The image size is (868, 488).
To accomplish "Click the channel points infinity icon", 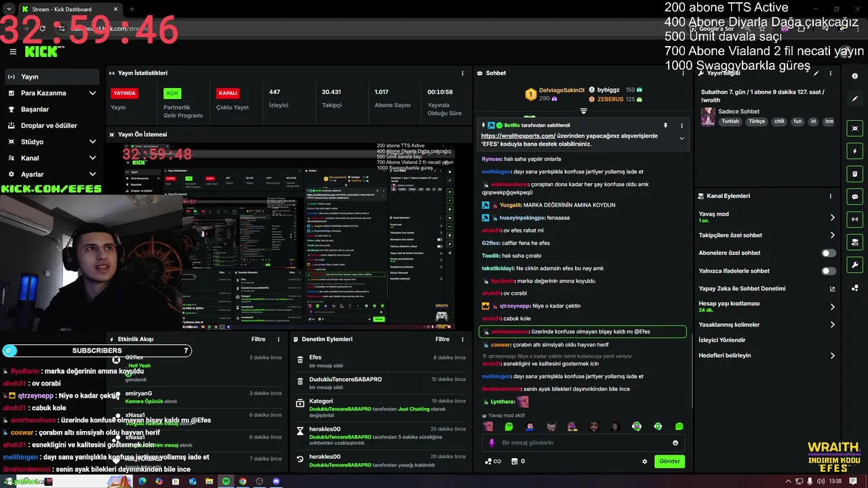I will pos(492,462).
